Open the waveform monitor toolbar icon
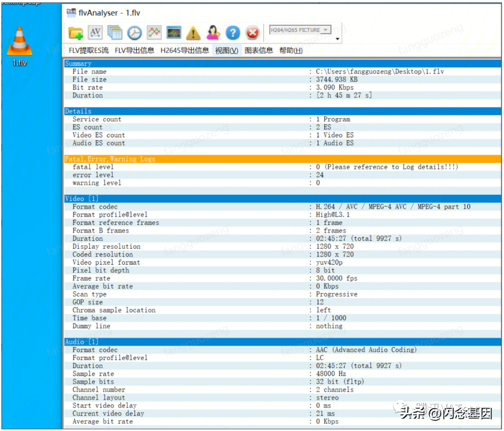The width and height of the screenshot is (504, 431). [174, 33]
